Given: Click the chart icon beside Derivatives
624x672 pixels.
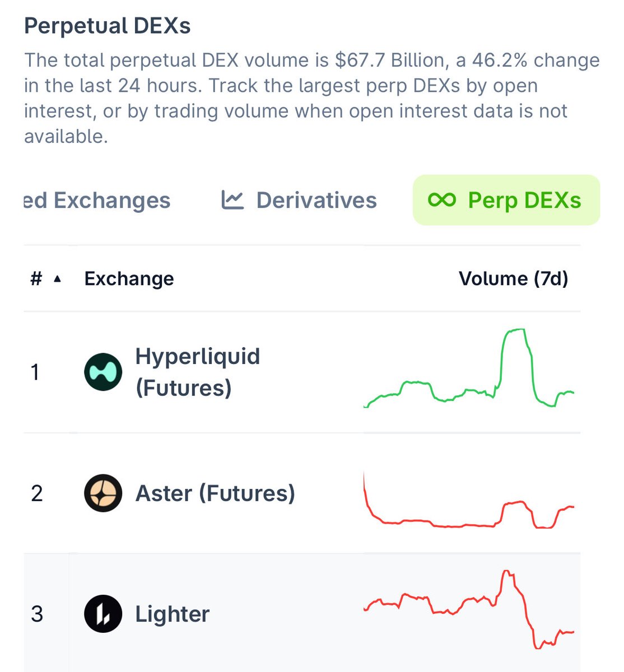Looking at the screenshot, I should coord(232,200).
